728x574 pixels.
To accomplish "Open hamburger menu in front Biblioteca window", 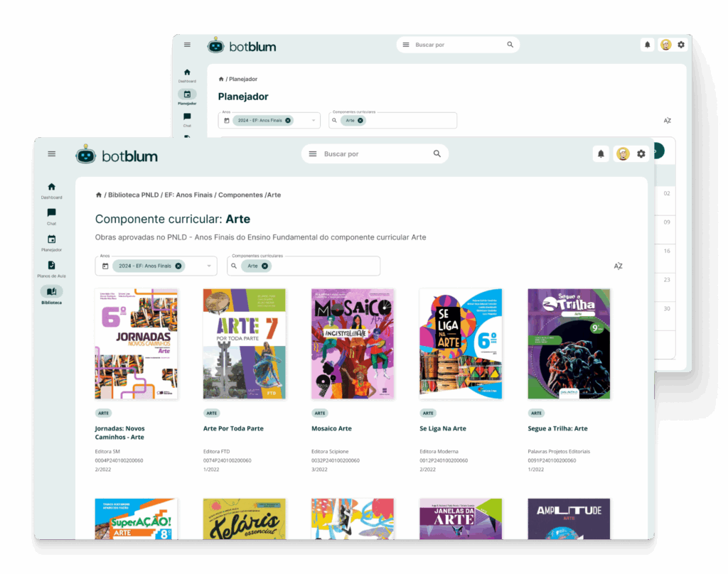I will click(x=51, y=154).
